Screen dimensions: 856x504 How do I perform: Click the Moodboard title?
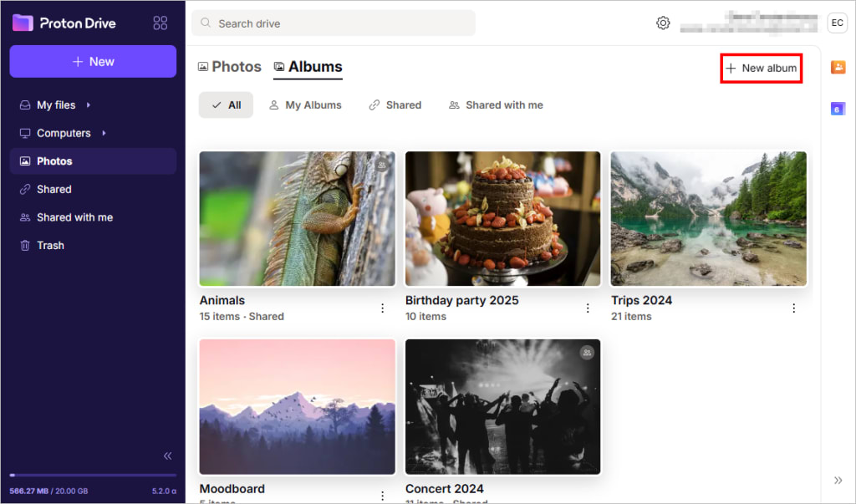click(232, 489)
